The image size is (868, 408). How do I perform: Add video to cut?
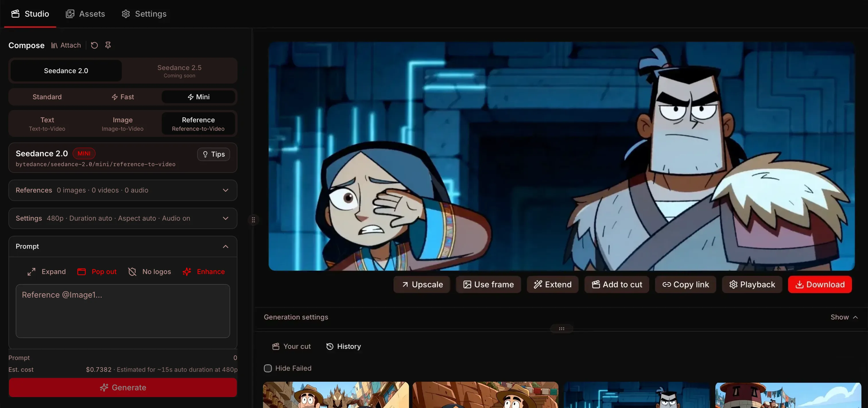click(617, 285)
